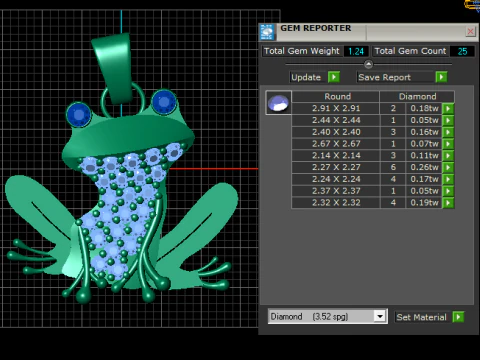Click green arrow for 2.40 X 2.40 row
This screenshot has height=360, width=480.
coord(448,132)
